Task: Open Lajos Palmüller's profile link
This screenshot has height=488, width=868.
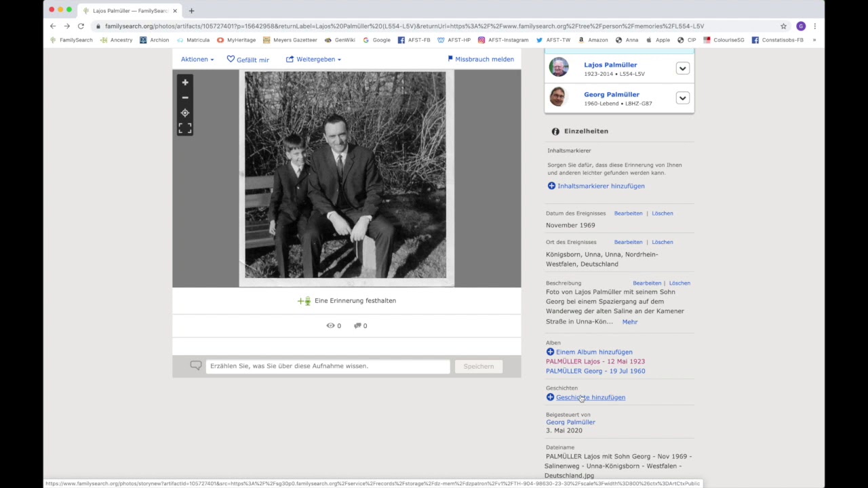Action: tap(610, 64)
